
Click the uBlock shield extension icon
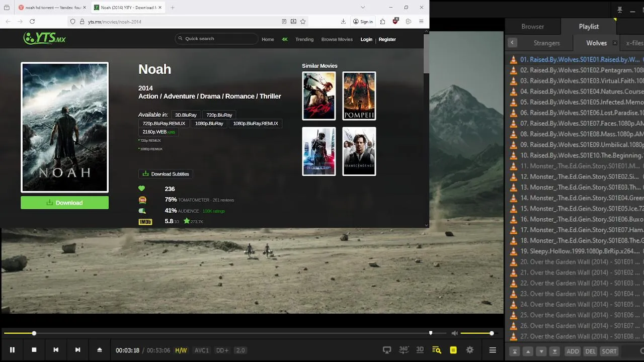[x=395, y=21]
